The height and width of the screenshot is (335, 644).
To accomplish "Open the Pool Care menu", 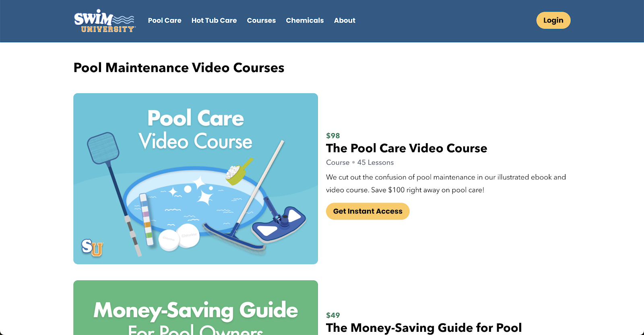I will click(165, 21).
